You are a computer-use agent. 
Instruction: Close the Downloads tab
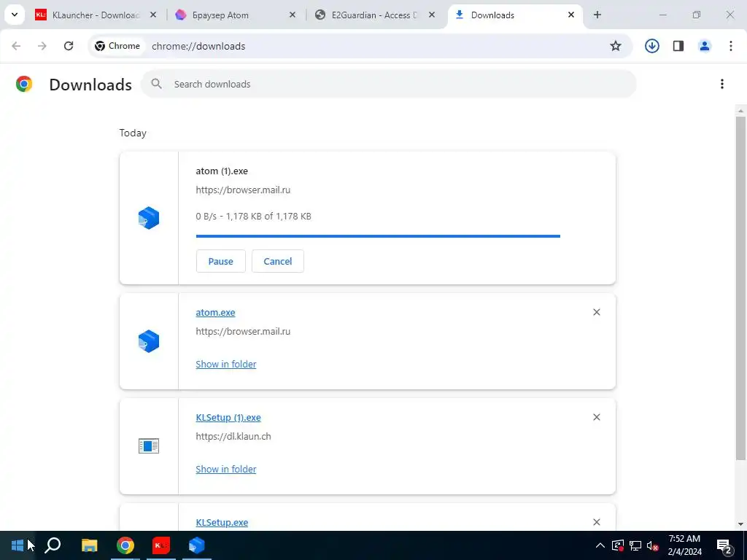click(570, 15)
